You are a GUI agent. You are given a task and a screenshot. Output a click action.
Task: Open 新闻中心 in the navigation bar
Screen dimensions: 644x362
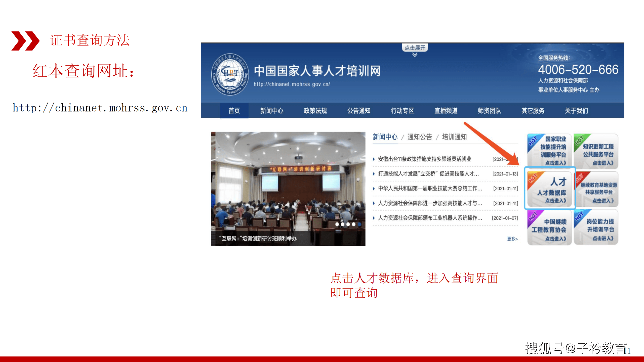[272, 111]
